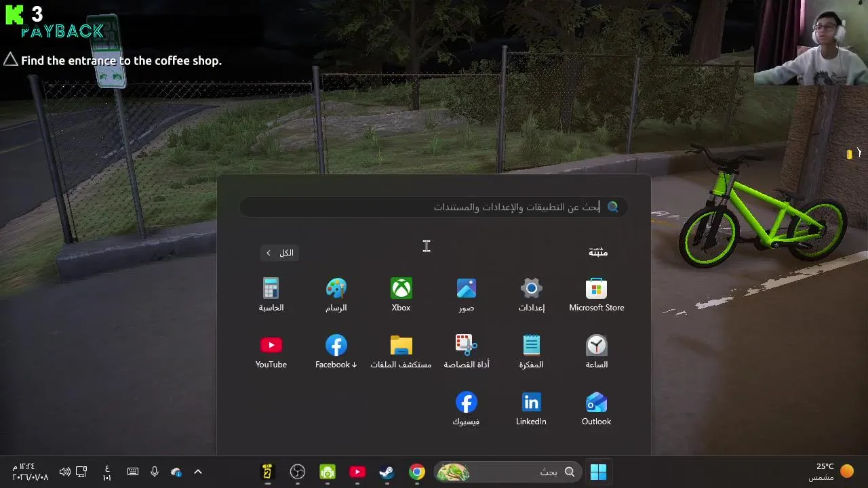This screenshot has height=488, width=868.
Task: Open Notepad (المفكرة)
Action: click(x=531, y=352)
